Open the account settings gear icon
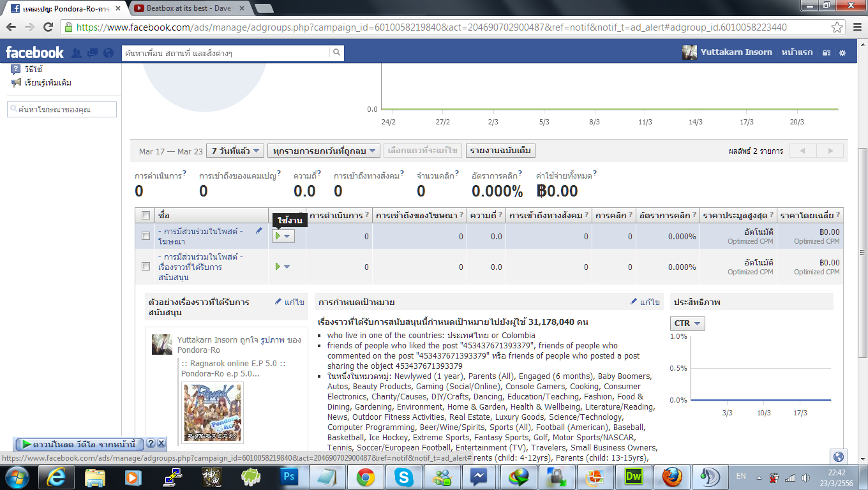 [x=843, y=53]
